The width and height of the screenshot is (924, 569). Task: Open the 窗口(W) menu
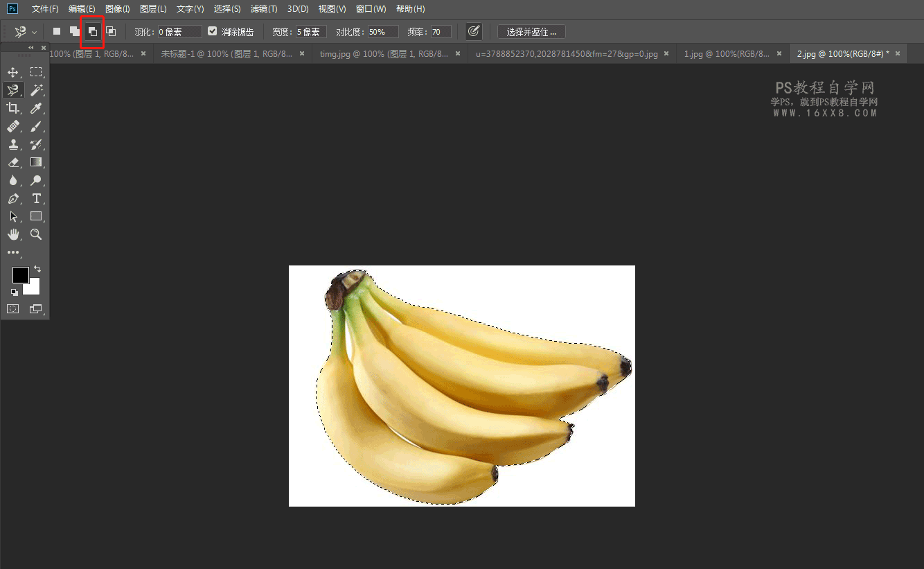(371, 9)
